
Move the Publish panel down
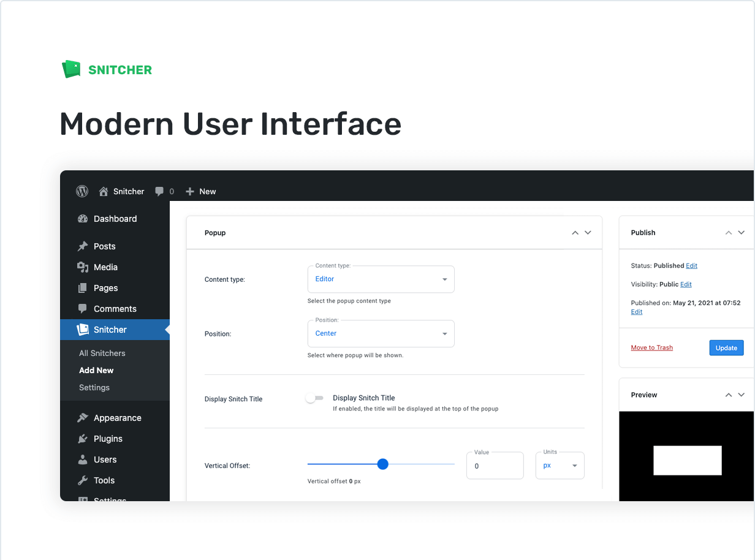742,233
